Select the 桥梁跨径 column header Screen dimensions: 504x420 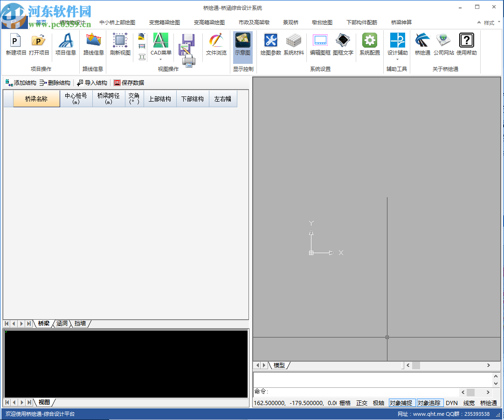[x=109, y=99]
